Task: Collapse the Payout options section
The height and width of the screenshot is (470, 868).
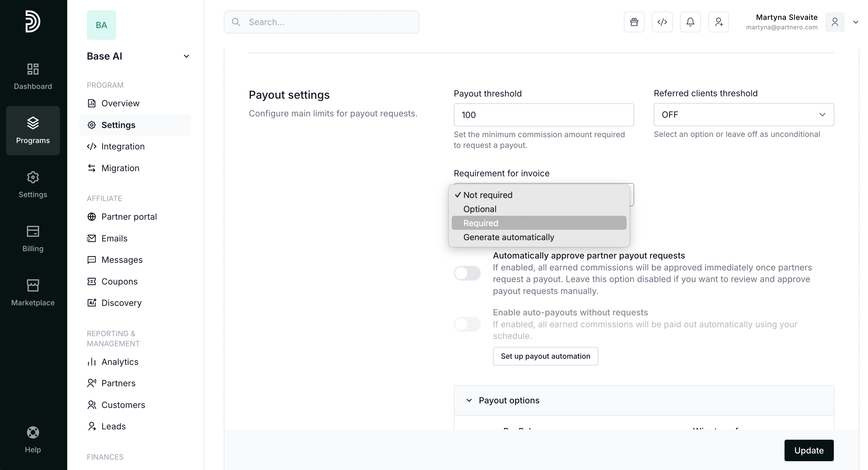Action: (x=469, y=400)
